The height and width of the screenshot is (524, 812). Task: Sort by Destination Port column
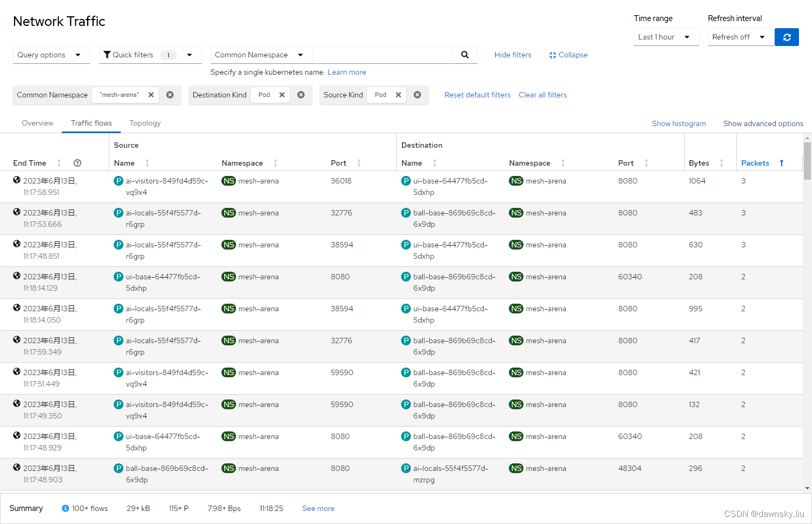point(646,163)
